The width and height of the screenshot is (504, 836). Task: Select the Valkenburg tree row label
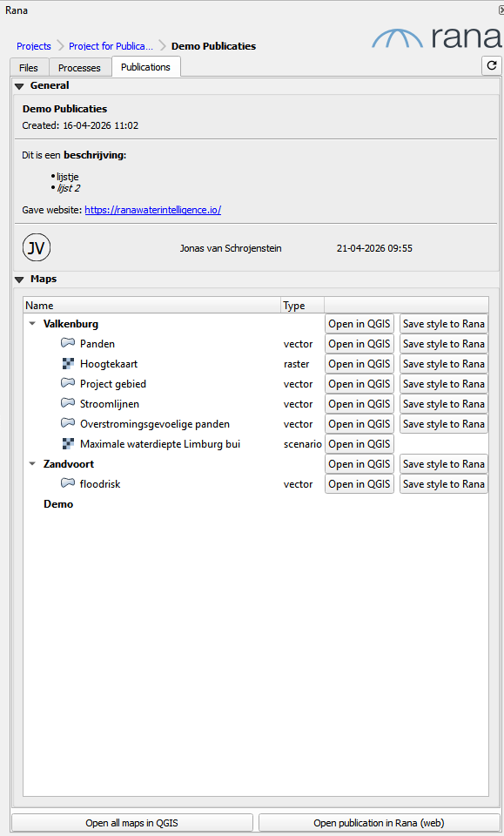pos(71,324)
